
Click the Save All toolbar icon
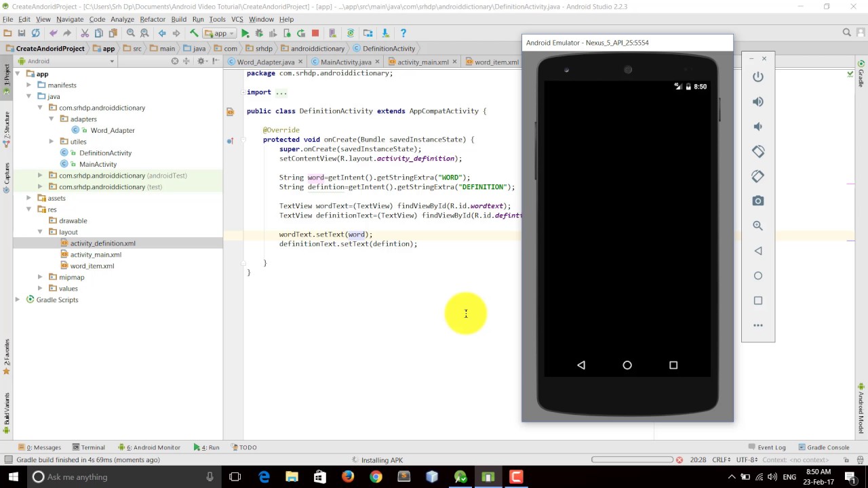point(22,33)
